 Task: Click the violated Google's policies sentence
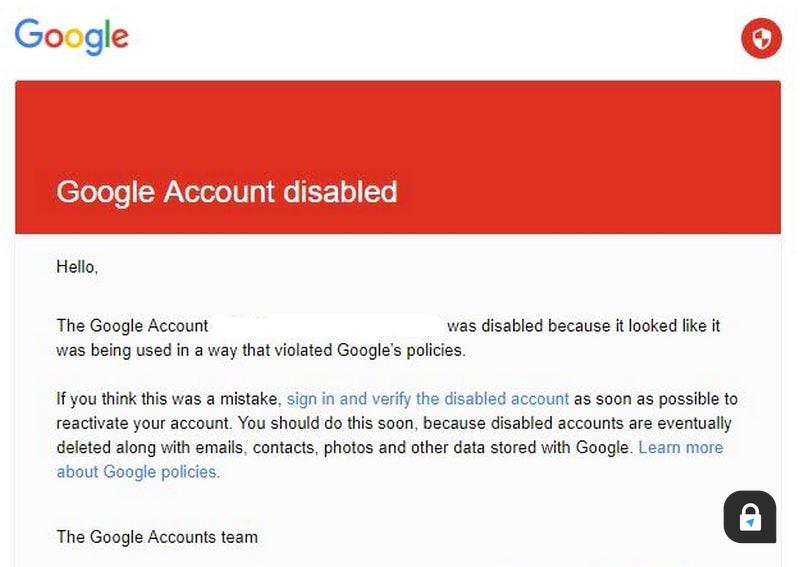(x=261, y=351)
